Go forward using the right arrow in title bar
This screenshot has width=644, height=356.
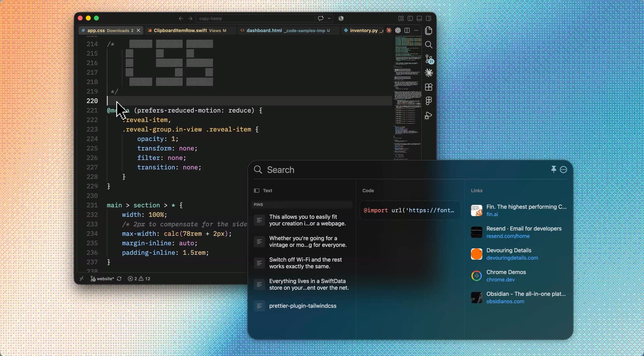coord(190,18)
